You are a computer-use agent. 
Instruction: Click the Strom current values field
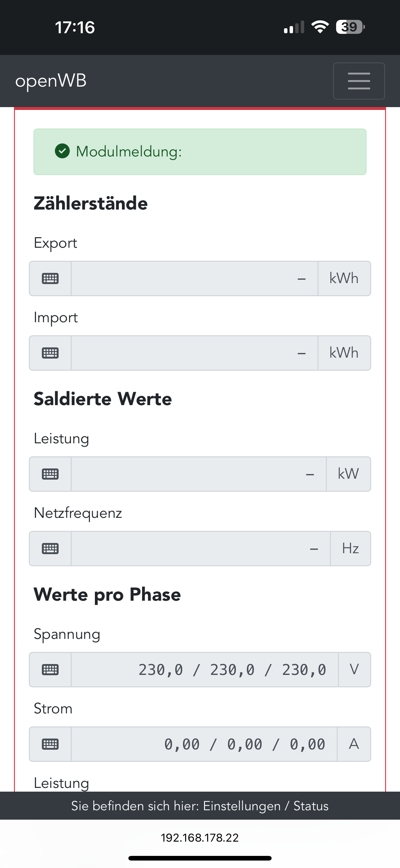[x=204, y=744]
